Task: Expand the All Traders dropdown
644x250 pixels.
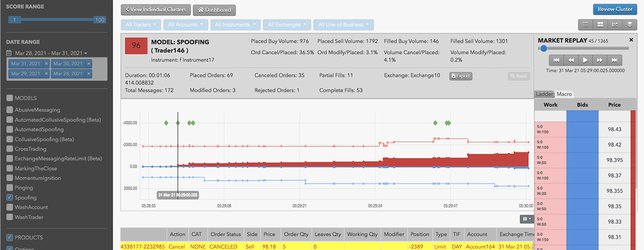Action: [x=141, y=25]
